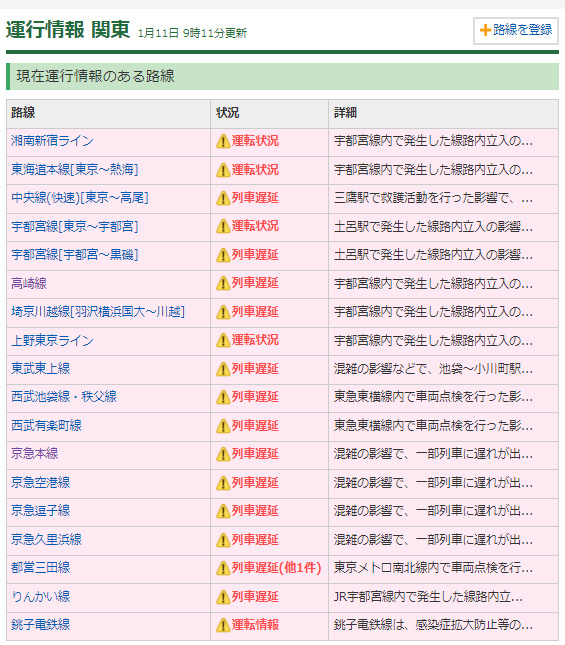Click warning icon in 宇都宮線[宇都宮～黒磯] row
This screenshot has width=565, height=645.
[223, 255]
